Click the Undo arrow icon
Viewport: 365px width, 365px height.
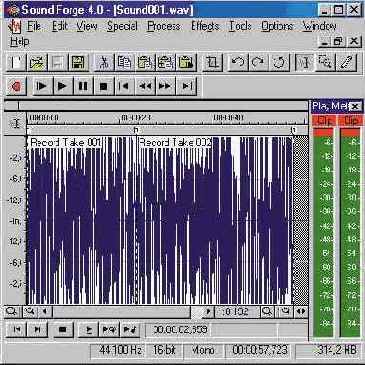click(237, 63)
